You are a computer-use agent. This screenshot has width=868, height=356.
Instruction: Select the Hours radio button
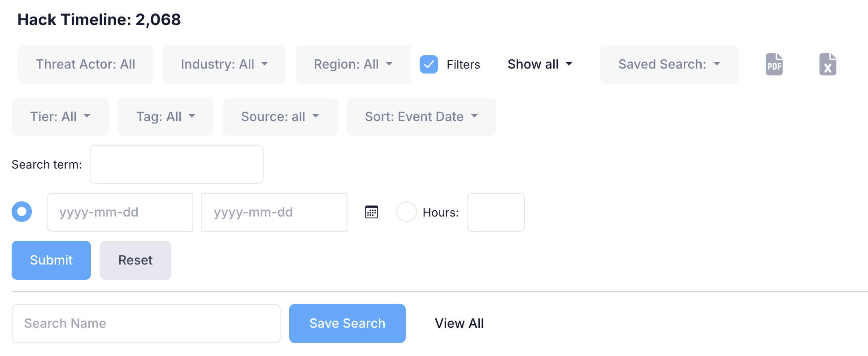tap(407, 212)
